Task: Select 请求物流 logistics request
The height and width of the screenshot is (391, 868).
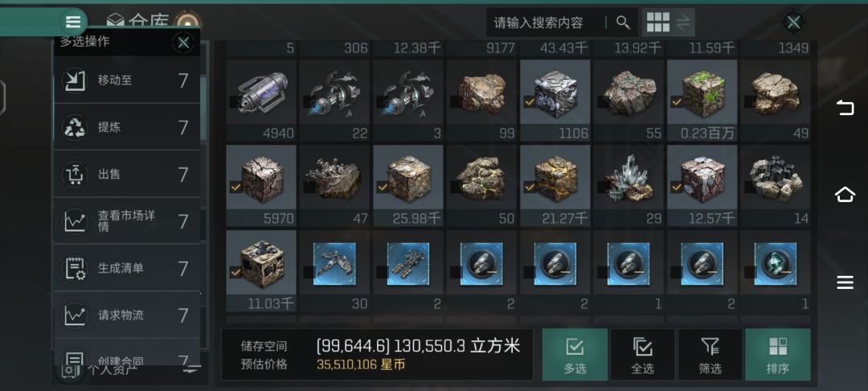Action: [x=127, y=315]
